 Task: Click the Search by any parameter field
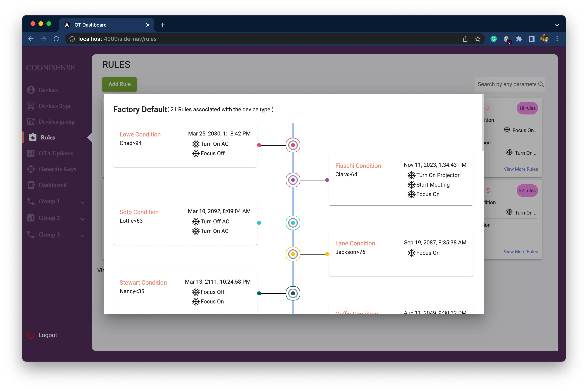click(506, 84)
